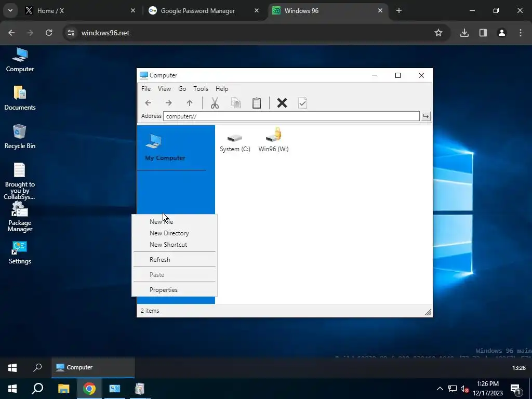Choose Properties from context menu
532x399 pixels.
coord(175,290)
